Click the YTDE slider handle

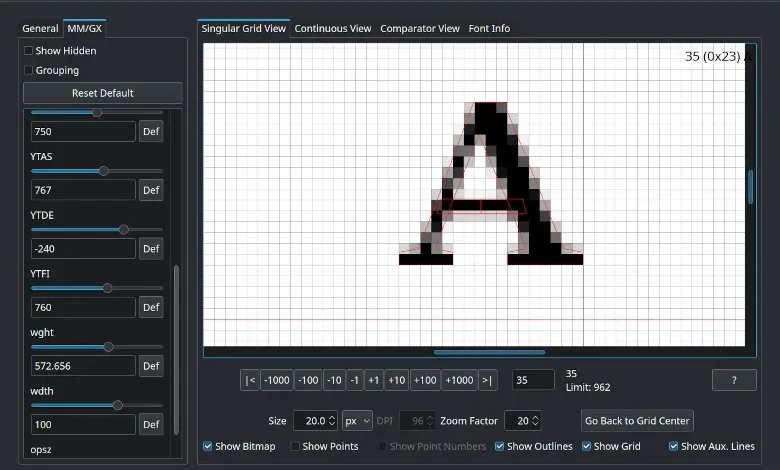coord(123,230)
